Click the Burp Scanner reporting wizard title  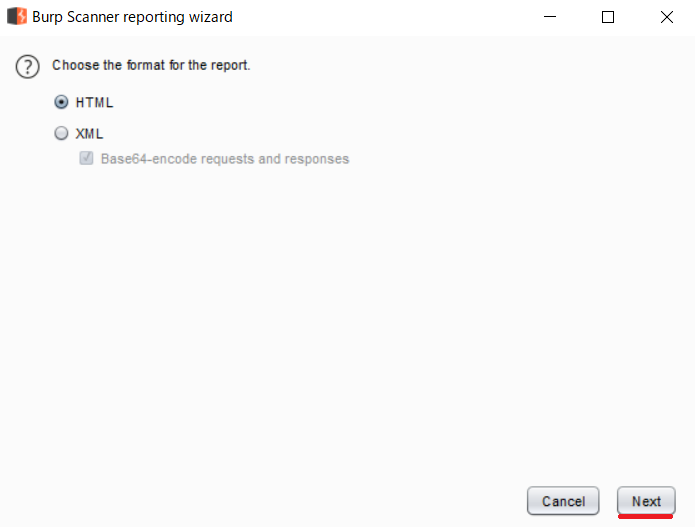(x=132, y=17)
